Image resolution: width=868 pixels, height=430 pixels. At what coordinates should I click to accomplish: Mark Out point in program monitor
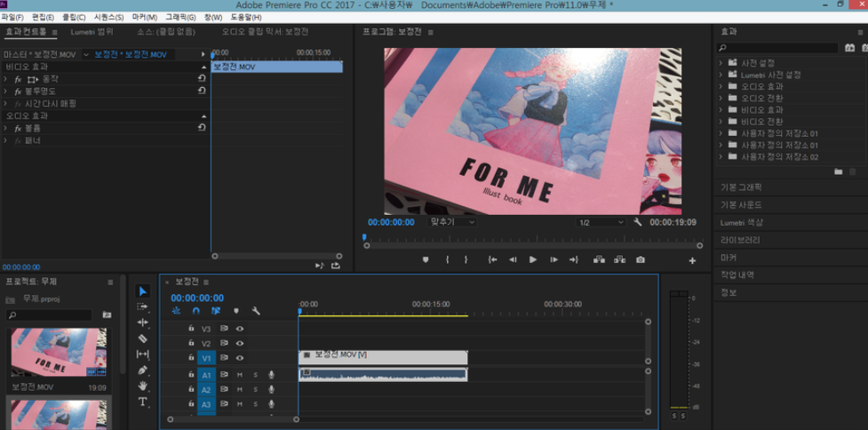466,259
